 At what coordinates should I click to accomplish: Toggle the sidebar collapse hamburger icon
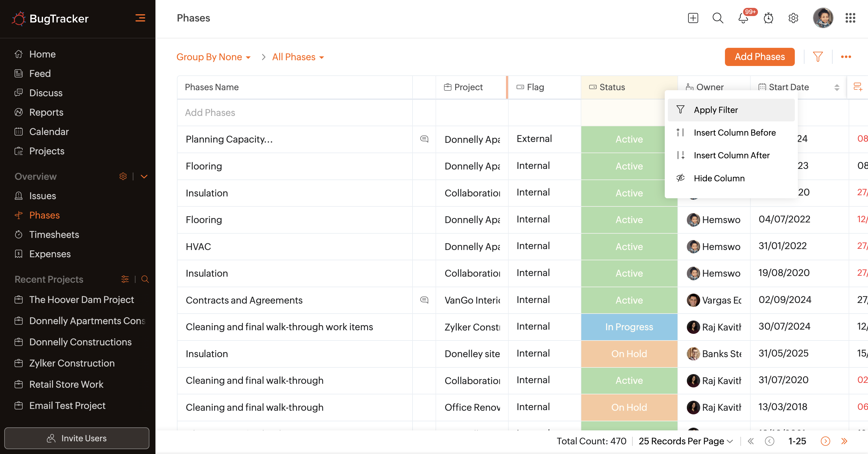pyautogui.click(x=140, y=18)
